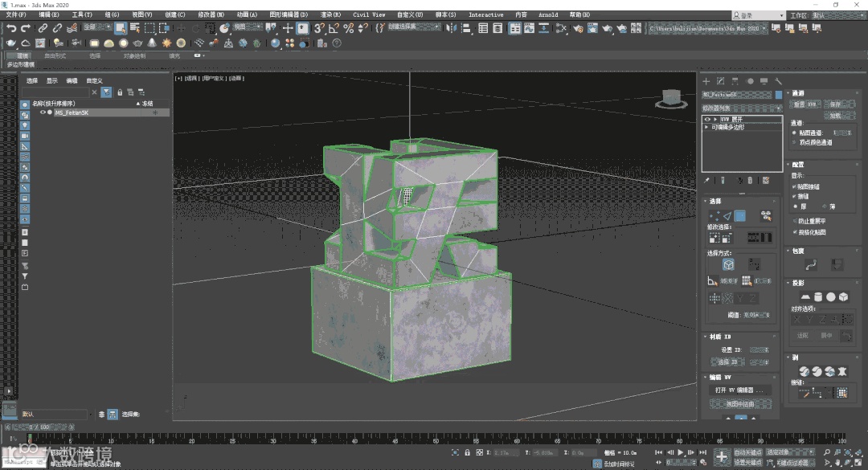Image resolution: width=868 pixels, height=470 pixels.
Task: Click the 重置 UVW button
Action: pyautogui.click(x=805, y=104)
